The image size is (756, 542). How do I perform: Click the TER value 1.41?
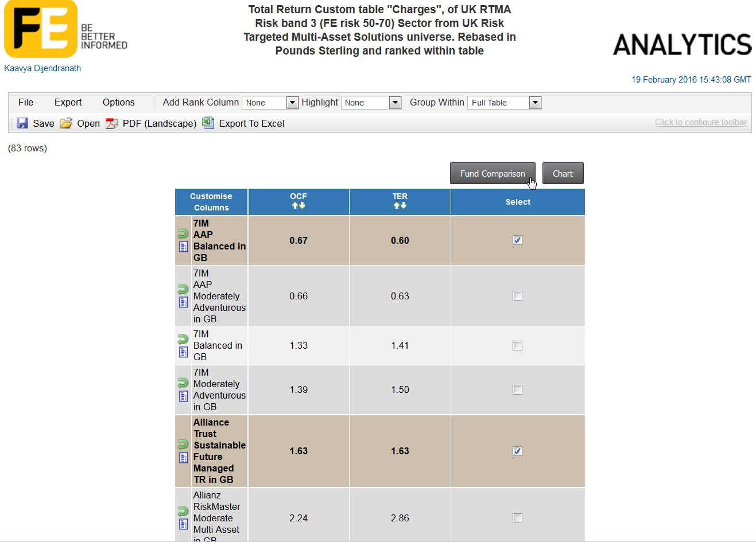pyautogui.click(x=400, y=345)
